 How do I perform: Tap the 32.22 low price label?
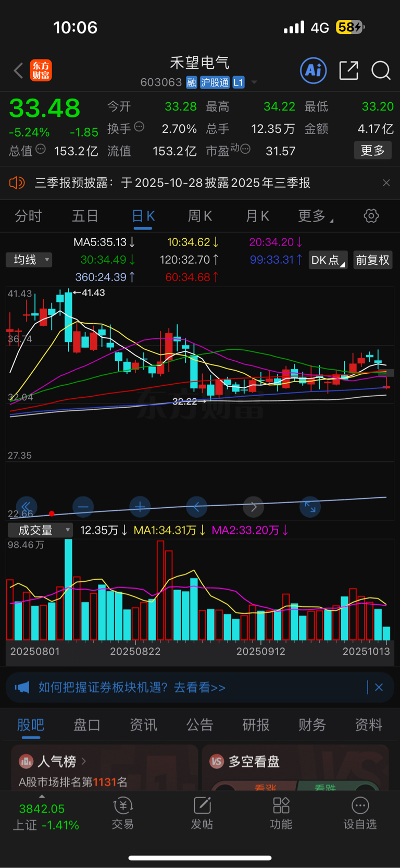tap(184, 401)
